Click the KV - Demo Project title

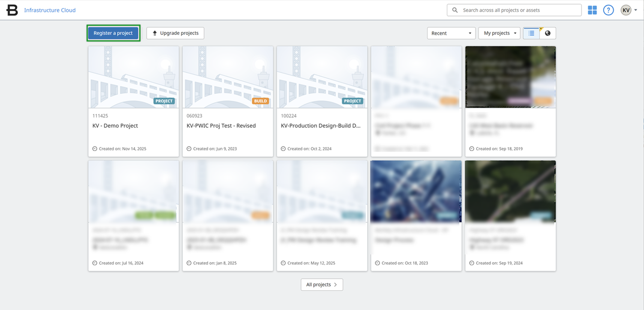115,126
